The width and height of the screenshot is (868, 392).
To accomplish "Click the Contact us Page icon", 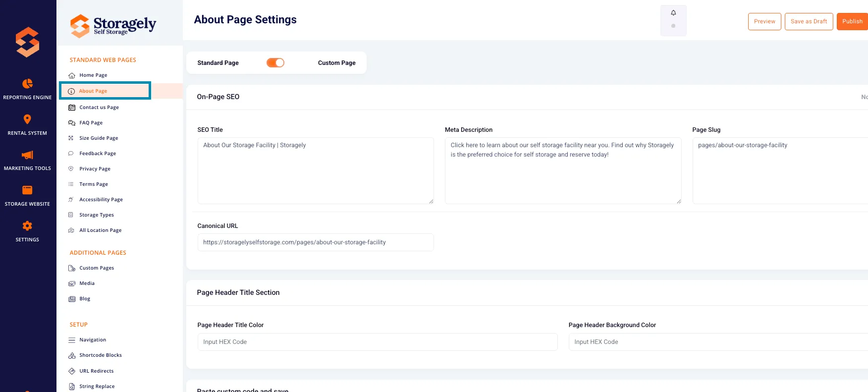I will pyautogui.click(x=72, y=108).
